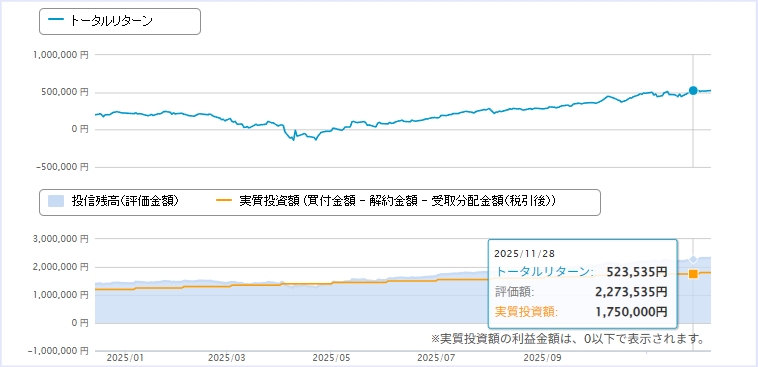Screen dimensions: 758x367
Task: Click the 500,000 円 axis label
Action: click(66, 92)
